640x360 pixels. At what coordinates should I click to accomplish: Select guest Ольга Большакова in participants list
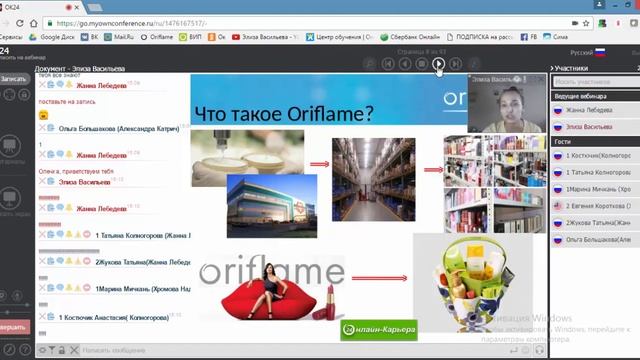(595, 240)
